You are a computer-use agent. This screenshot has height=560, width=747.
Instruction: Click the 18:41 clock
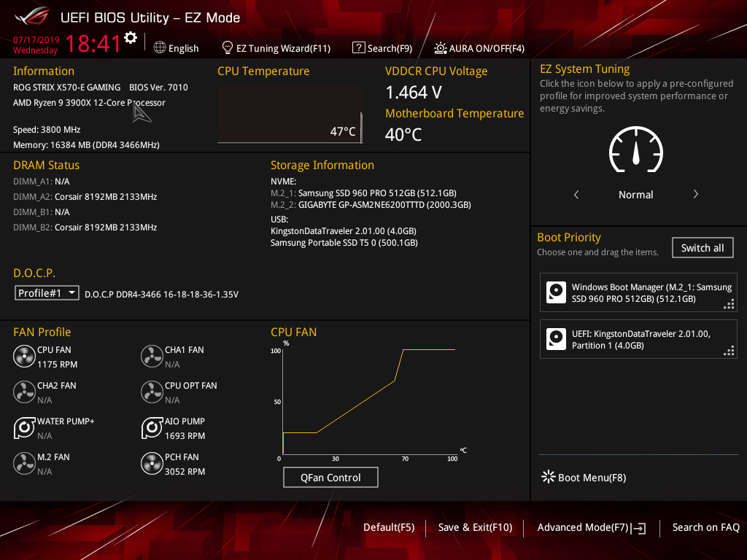pos(93,44)
